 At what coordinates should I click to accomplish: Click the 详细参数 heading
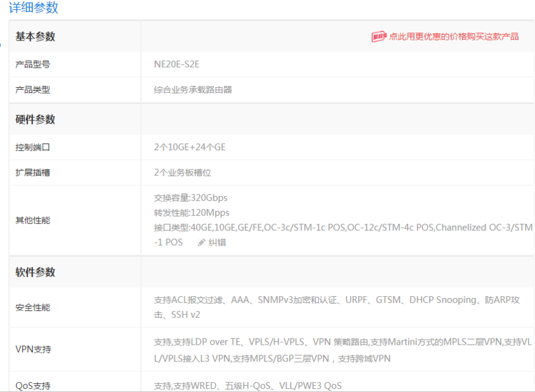pos(34,7)
